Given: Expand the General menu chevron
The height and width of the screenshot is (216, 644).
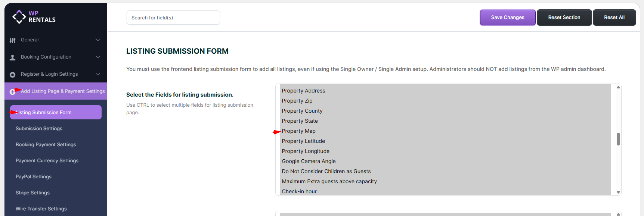Looking at the screenshot, I should (98, 40).
